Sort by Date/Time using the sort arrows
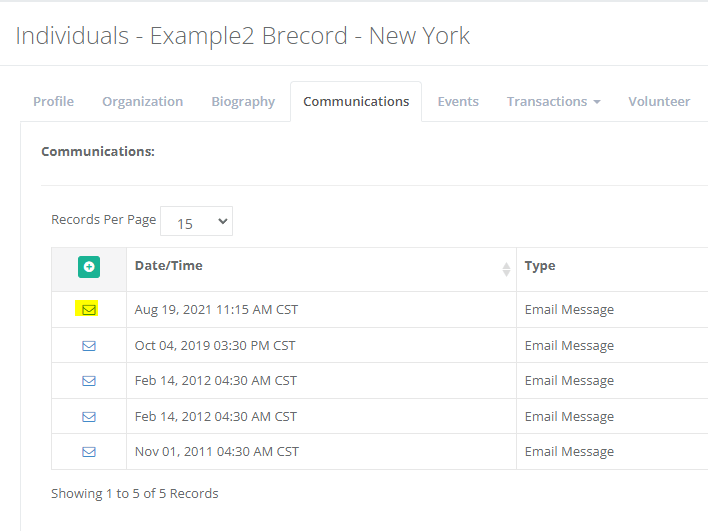This screenshot has width=708, height=531. pos(505,268)
